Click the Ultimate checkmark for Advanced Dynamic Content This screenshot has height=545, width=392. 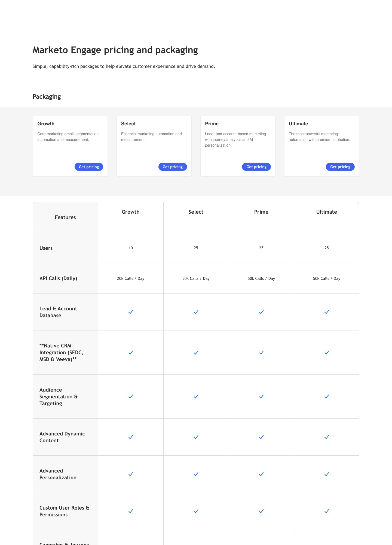(x=327, y=437)
